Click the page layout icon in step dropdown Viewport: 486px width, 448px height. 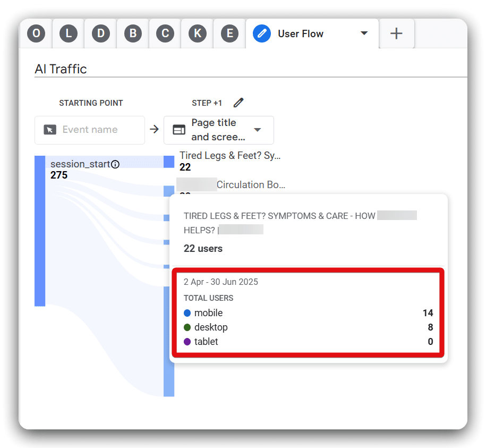coord(179,130)
